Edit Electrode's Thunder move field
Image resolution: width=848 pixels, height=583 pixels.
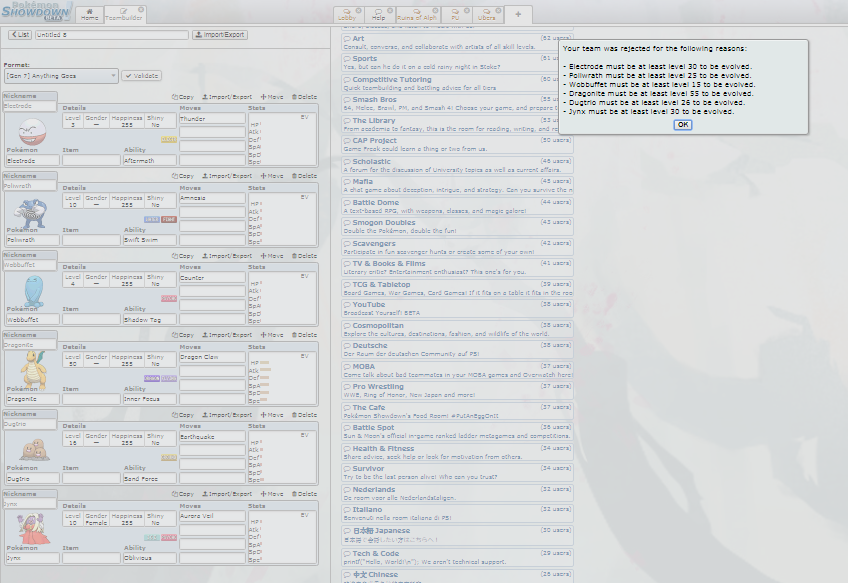coord(212,118)
